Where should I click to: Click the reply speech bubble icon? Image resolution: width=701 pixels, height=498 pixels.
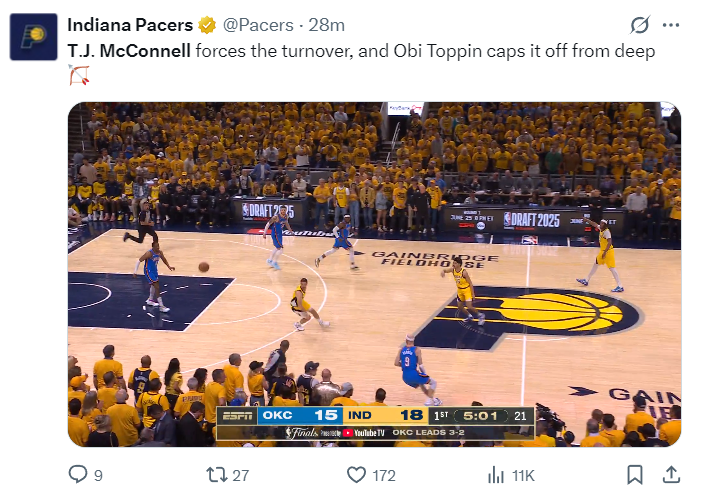(78, 475)
